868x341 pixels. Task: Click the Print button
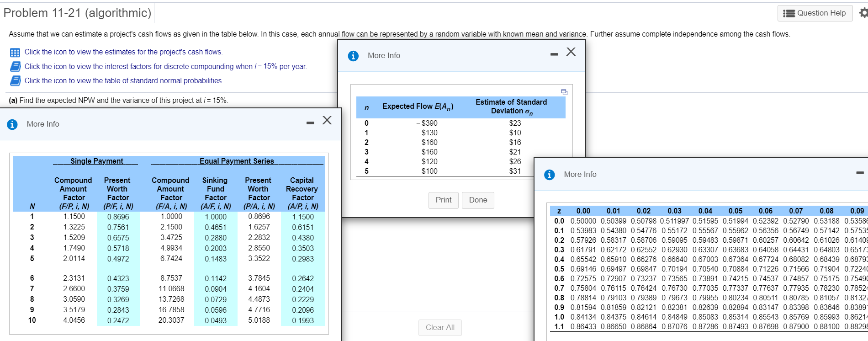pos(444,200)
